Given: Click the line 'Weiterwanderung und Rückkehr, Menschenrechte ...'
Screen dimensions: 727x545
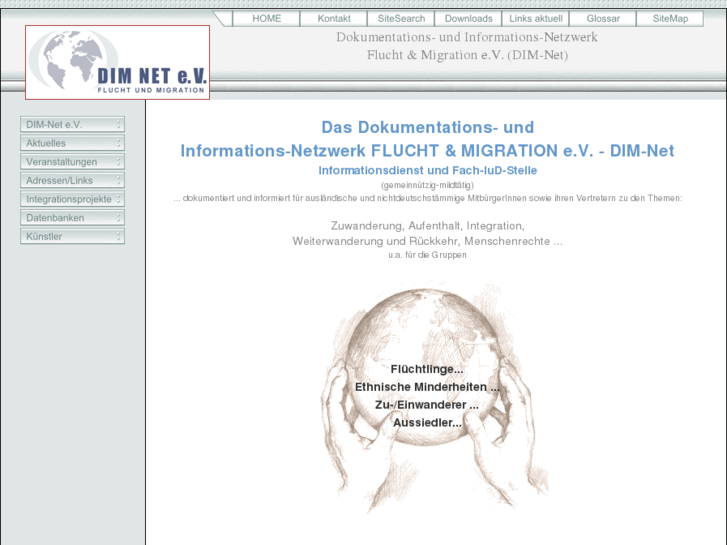Looking at the screenshot, I should pos(427,241).
